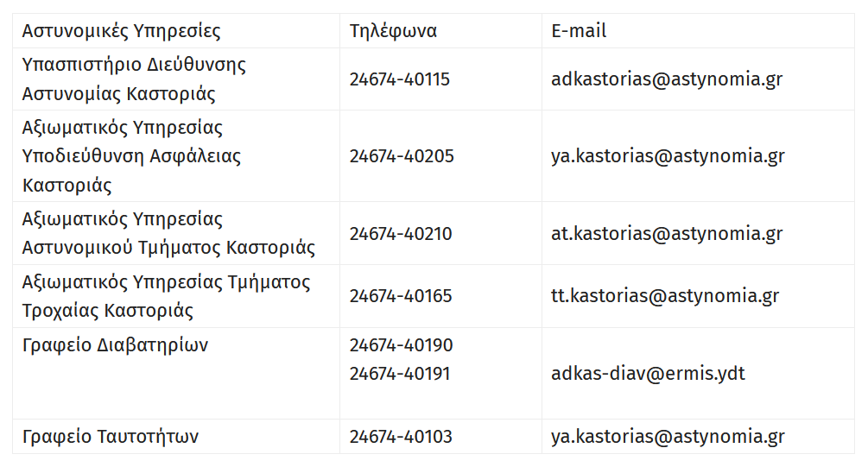Click the "Τηλέφωνα" column header
868x467 pixels.
point(393,31)
